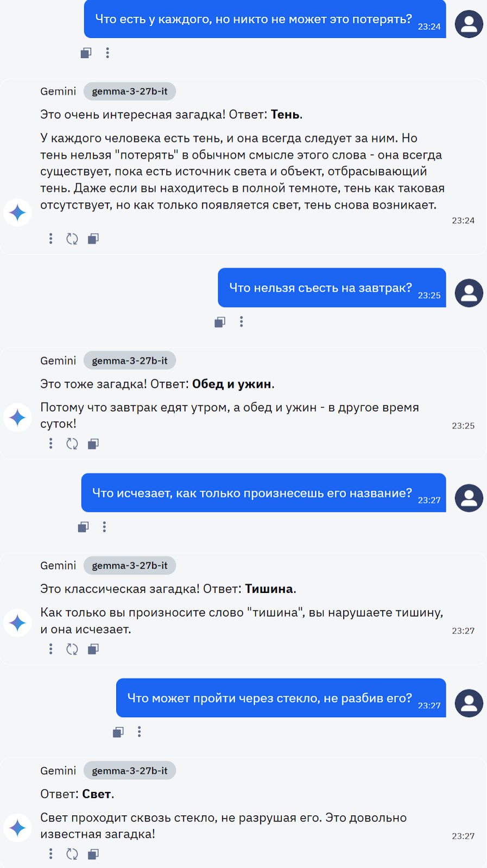Click the sparkle avatar next to the "Тишина" answer

[x=17, y=622]
